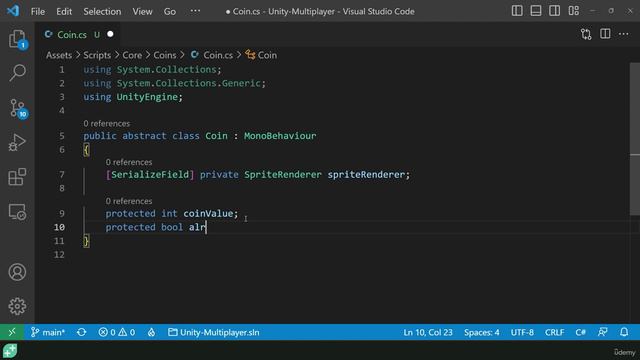Open the Search view in the activity bar

[17, 73]
